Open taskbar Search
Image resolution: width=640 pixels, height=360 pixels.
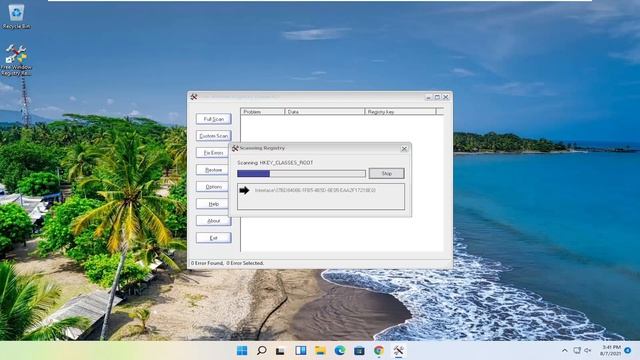262,351
